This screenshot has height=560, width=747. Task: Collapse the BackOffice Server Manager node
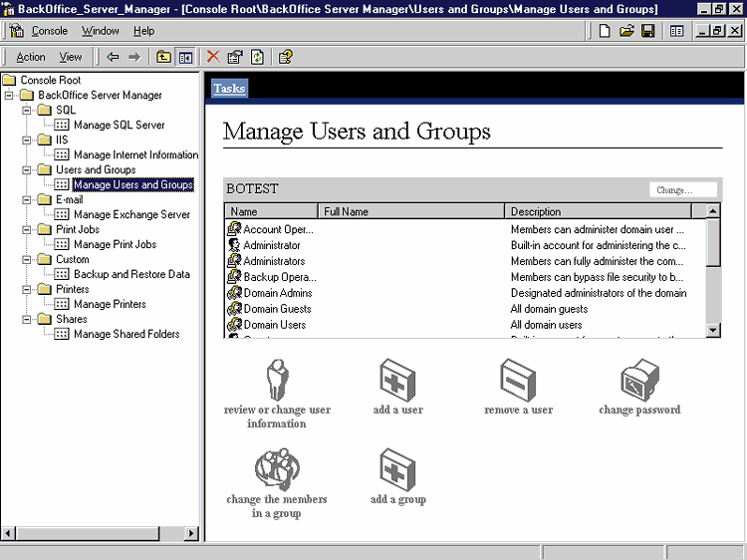pyautogui.click(x=9, y=96)
